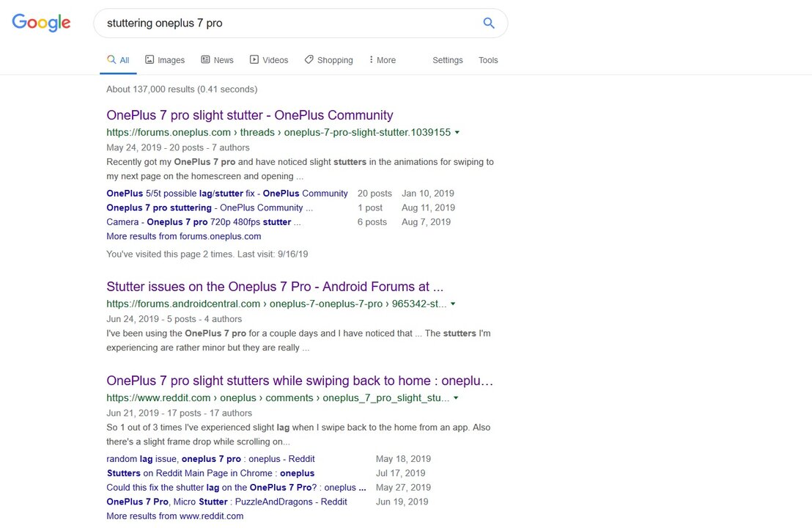Open the Tools options

coord(488,60)
